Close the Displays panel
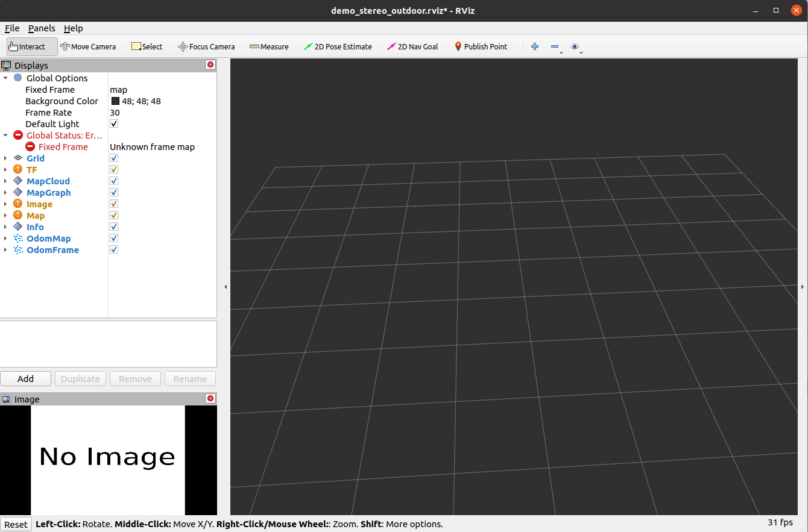The image size is (808, 532). (x=210, y=65)
